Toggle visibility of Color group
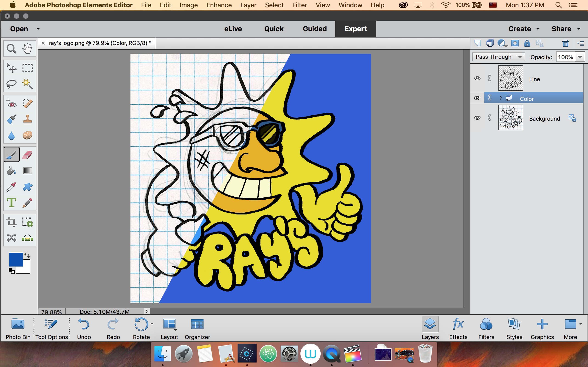588x367 pixels. click(477, 98)
